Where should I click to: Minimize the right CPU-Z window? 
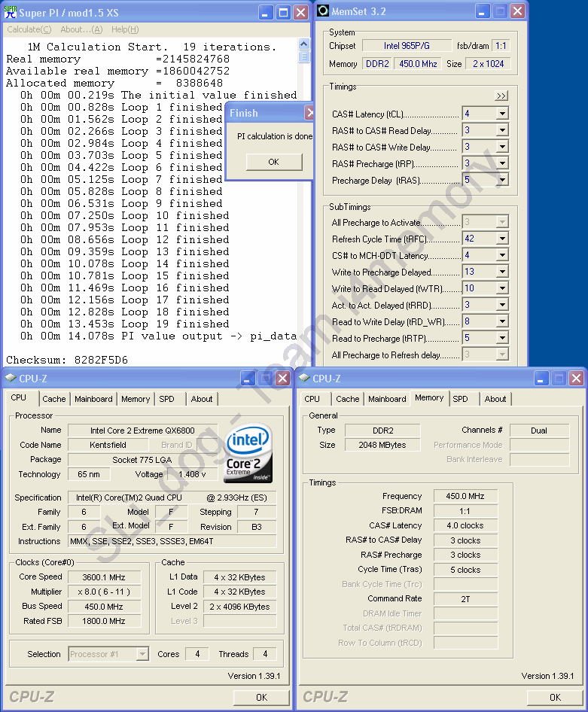pyautogui.click(x=541, y=379)
